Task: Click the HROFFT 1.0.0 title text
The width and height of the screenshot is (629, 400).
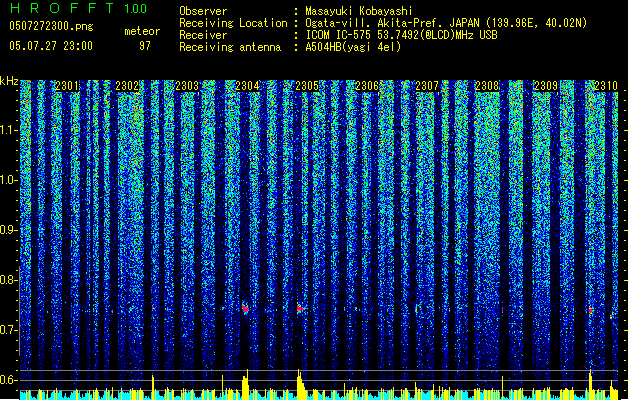Action: pos(78,8)
